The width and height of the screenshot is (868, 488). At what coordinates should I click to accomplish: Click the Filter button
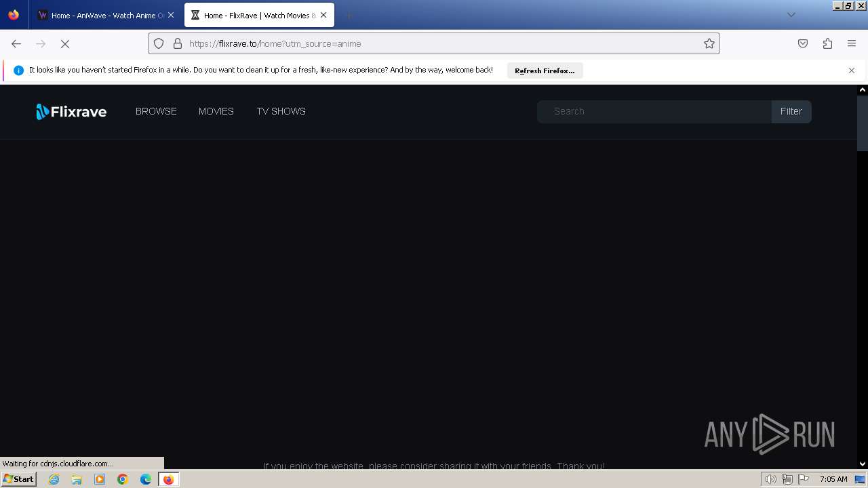791,112
